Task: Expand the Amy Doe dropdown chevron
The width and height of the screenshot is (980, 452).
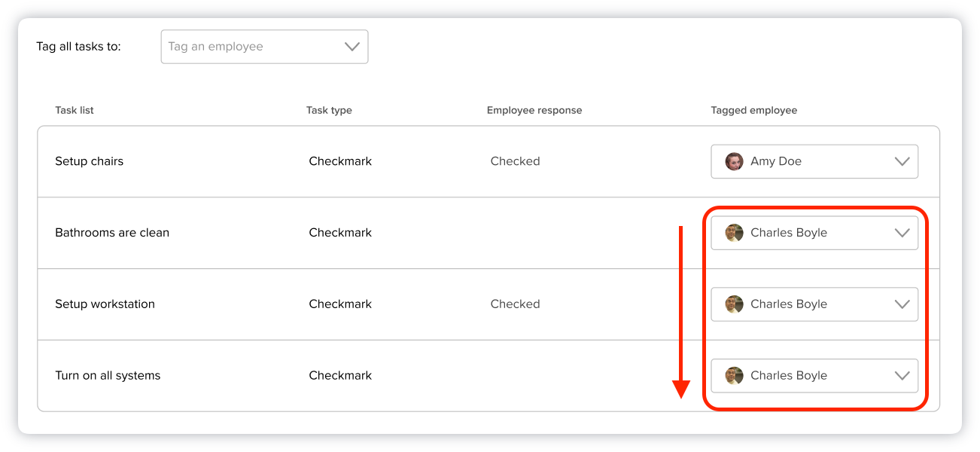Action: tap(902, 161)
